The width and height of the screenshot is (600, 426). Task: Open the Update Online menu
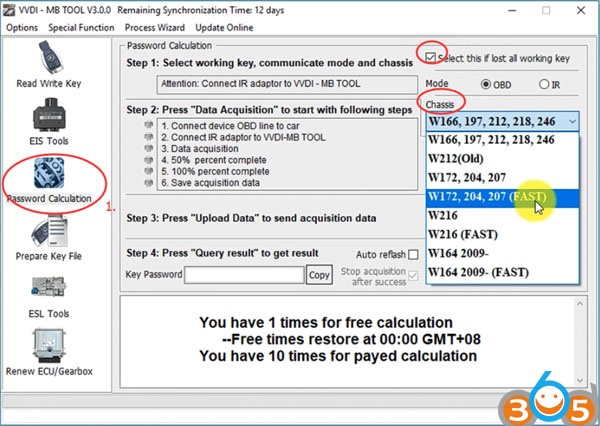[x=224, y=28]
